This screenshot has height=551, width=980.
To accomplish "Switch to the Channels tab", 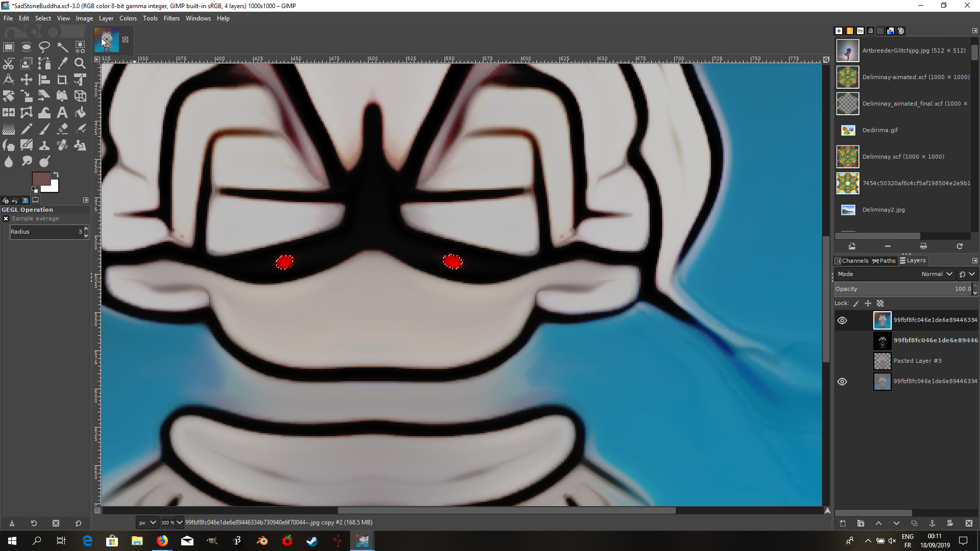I will [851, 261].
